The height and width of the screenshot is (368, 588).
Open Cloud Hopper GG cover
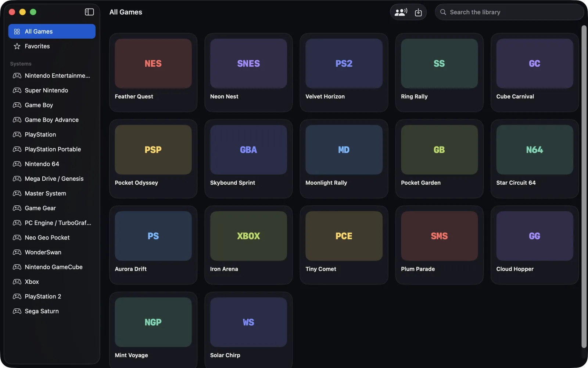[535, 236]
